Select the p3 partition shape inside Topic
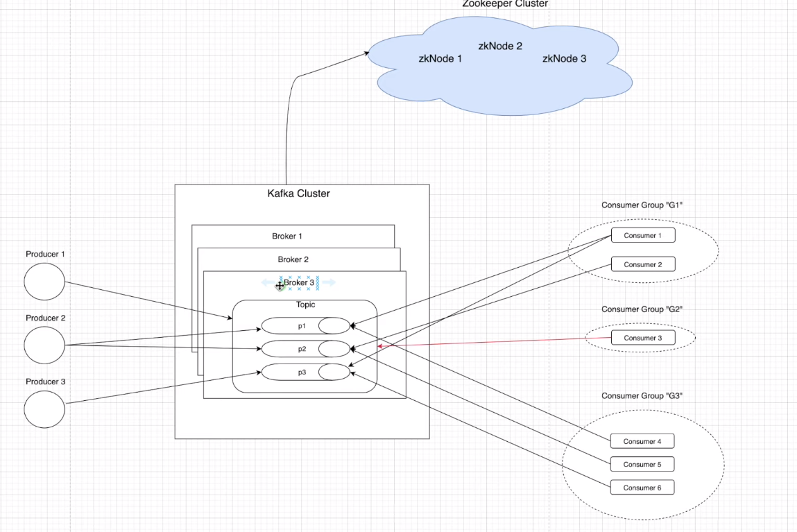The width and height of the screenshot is (797, 532). 302,372
